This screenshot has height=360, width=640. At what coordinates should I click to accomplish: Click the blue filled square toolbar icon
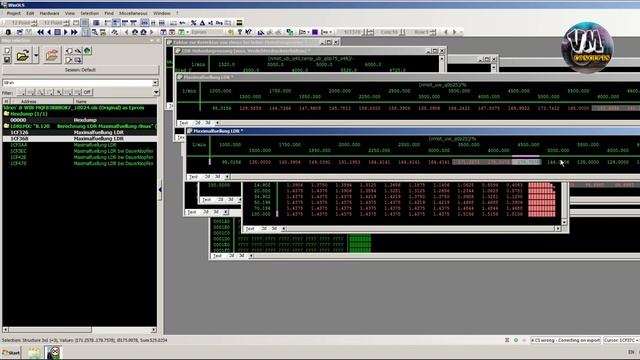tap(315, 32)
